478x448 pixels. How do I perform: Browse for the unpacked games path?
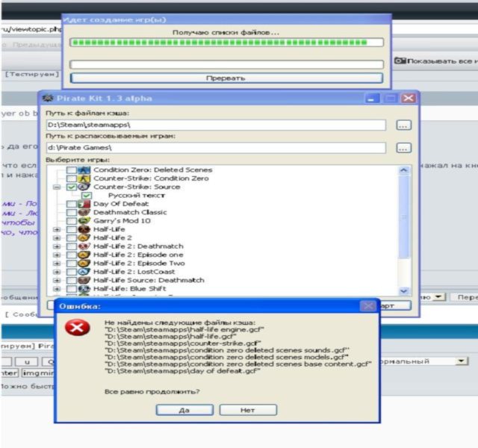pyautogui.click(x=403, y=148)
